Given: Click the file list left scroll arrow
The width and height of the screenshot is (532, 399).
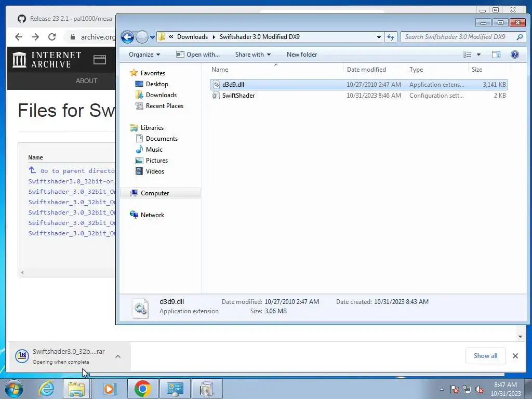Looking at the screenshot, I should 22,272.
